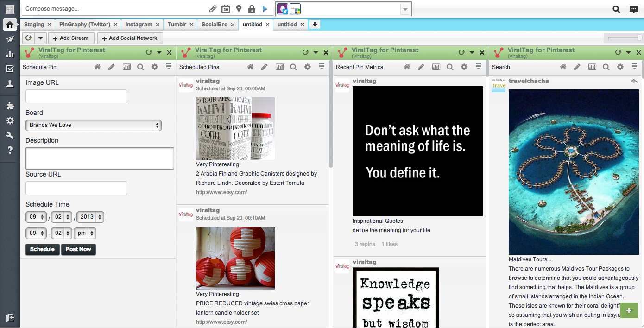Click the paperclip attach icon in compose bar
Viewport: 644px width, 328px height.
pyautogui.click(x=213, y=9)
